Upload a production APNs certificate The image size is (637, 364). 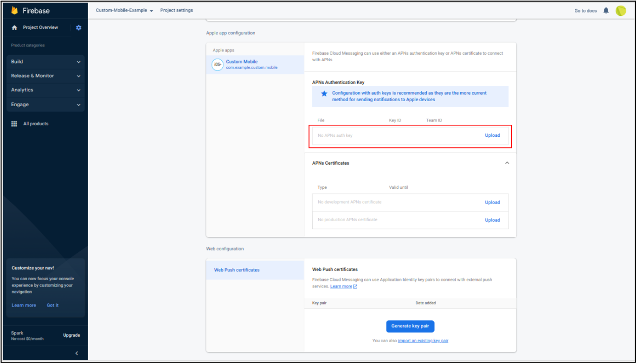click(492, 220)
